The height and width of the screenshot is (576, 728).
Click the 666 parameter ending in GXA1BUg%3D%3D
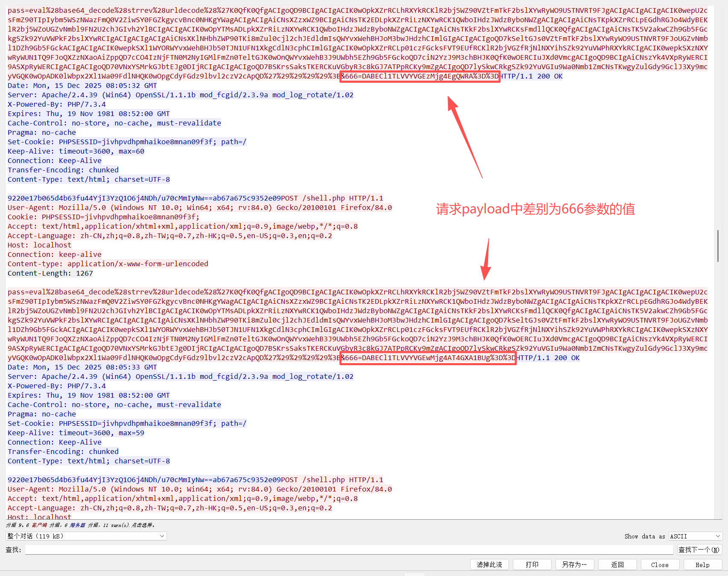coord(428,358)
